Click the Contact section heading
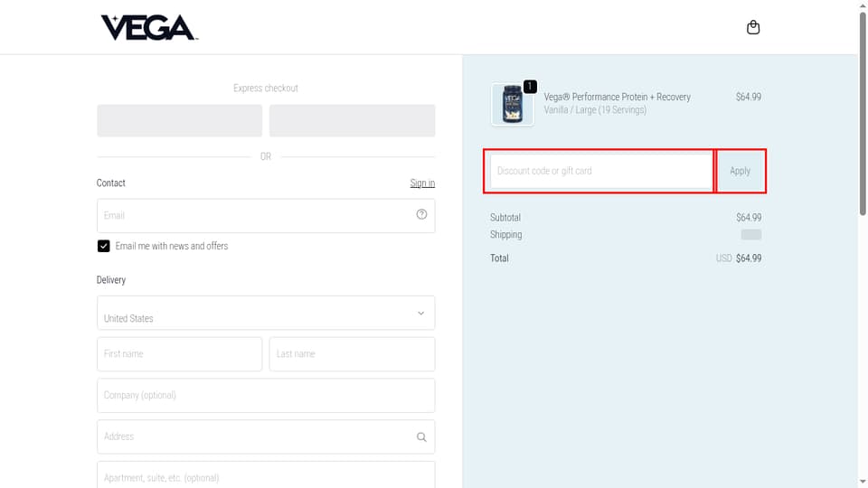868x488 pixels. [110, 183]
